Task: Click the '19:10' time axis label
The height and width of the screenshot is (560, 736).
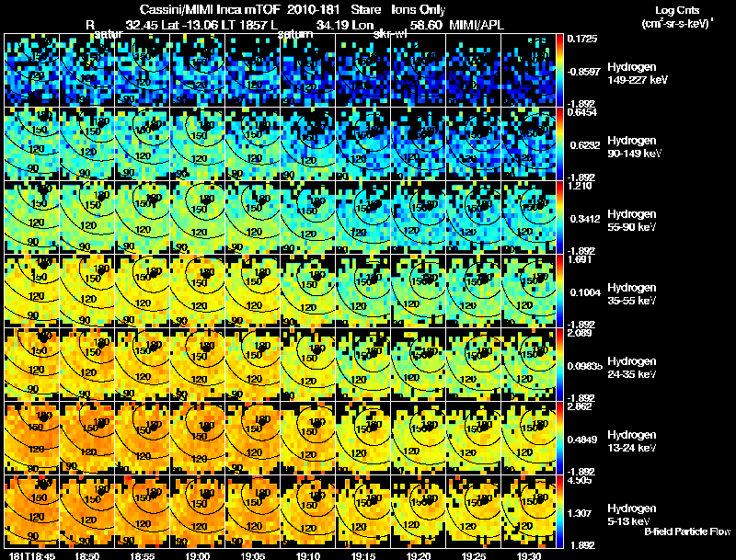Action: point(308,555)
